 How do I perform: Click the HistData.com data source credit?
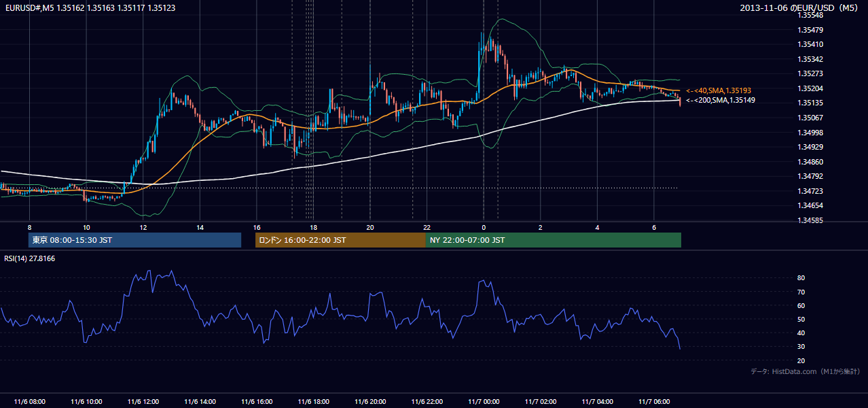[806, 371]
